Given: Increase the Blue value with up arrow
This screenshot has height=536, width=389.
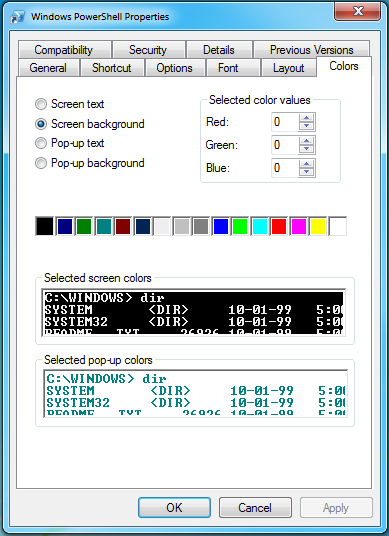Looking at the screenshot, I should click(x=306, y=164).
